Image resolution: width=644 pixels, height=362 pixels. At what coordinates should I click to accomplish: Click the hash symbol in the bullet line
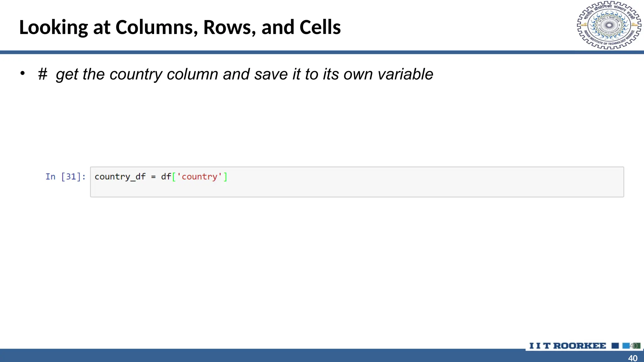pos(42,74)
